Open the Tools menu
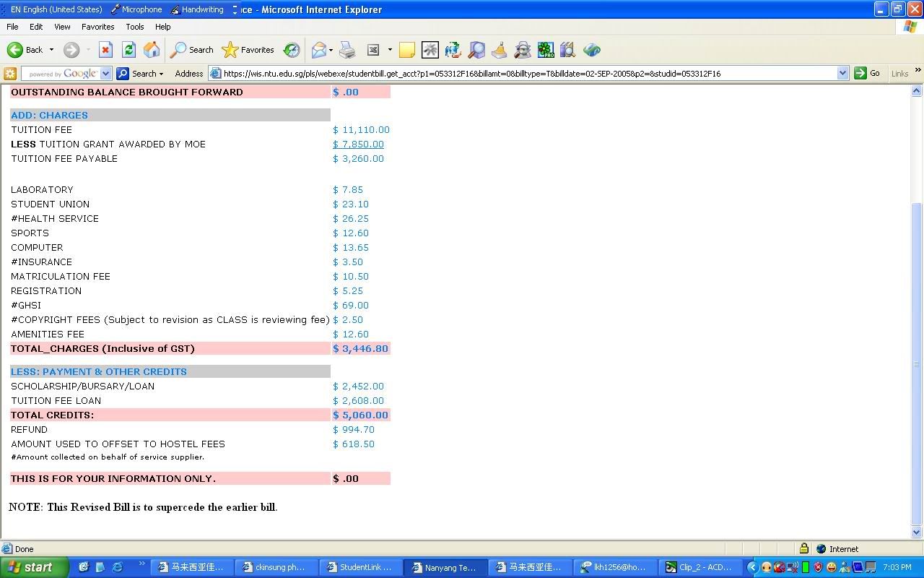The height and width of the screenshot is (578, 924). [x=135, y=27]
